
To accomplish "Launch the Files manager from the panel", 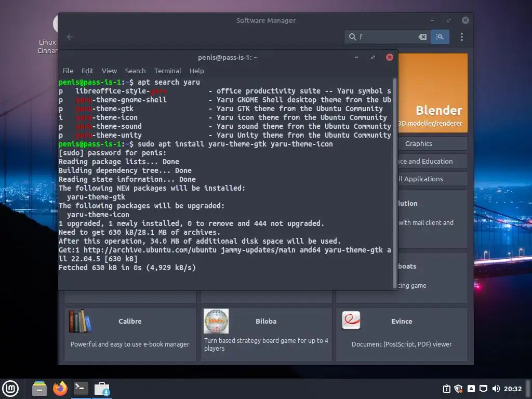I will coord(39,389).
